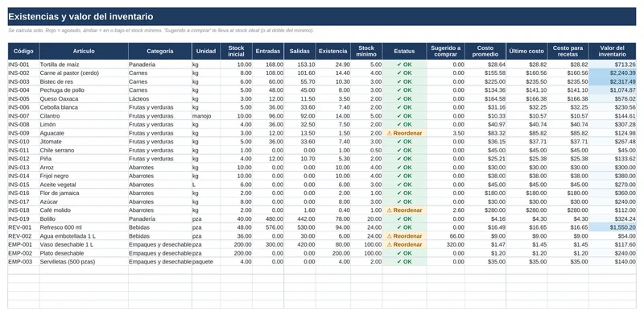Click the 'Servilletas (500 pzas)' cell
Viewport: 644px width, 316px height.
pyautogui.click(x=84, y=262)
